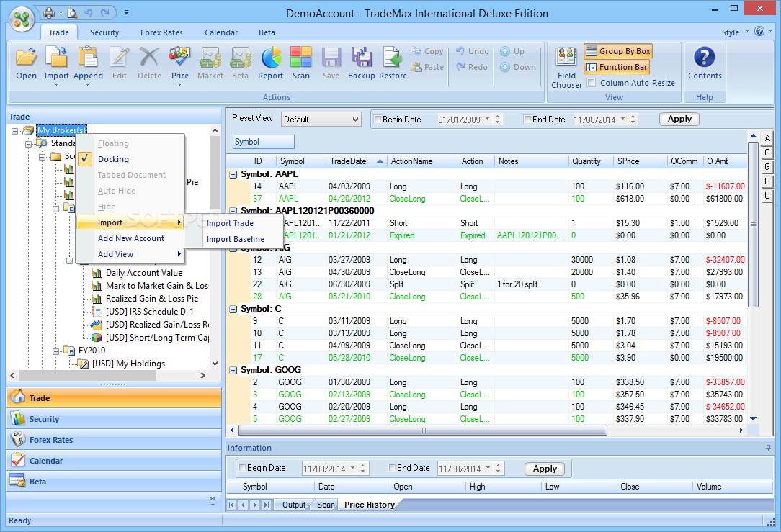Click the Undo action
The height and width of the screenshot is (532, 781).
pyautogui.click(x=472, y=51)
